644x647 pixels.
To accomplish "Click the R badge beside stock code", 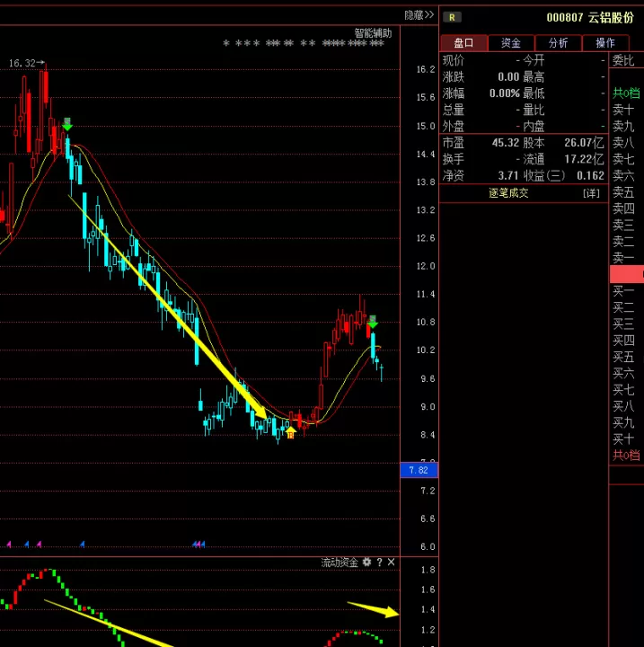I will click(x=452, y=17).
